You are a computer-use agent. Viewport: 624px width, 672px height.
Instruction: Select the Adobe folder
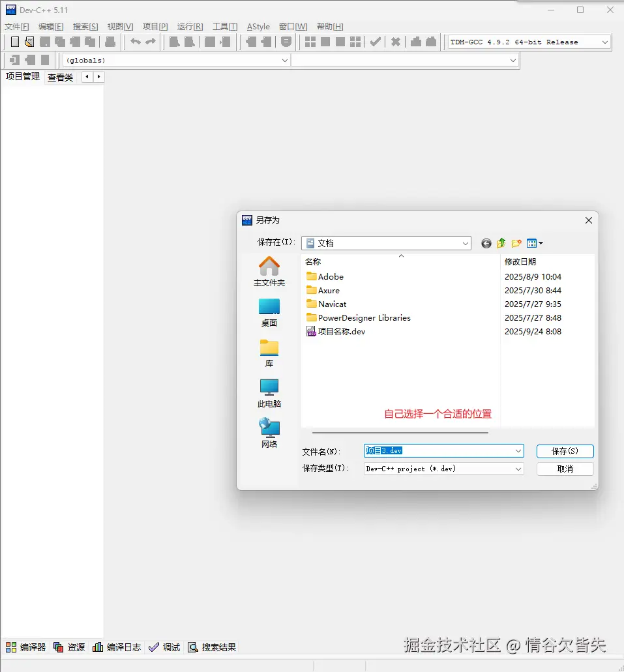pos(325,277)
